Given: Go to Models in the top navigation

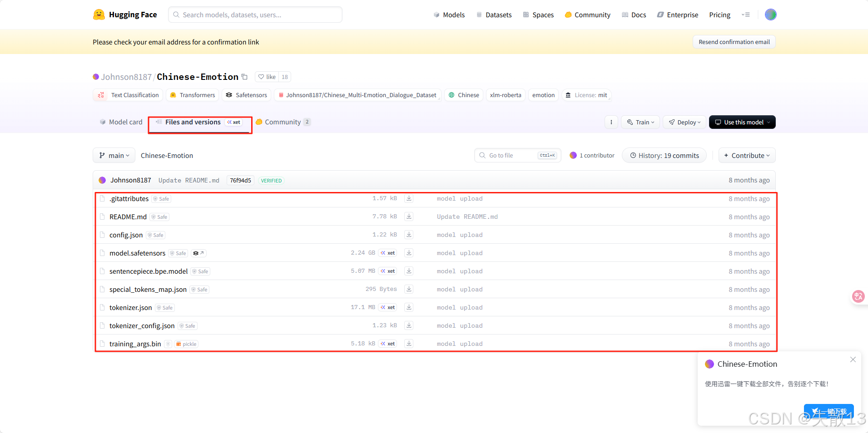Looking at the screenshot, I should [x=449, y=15].
